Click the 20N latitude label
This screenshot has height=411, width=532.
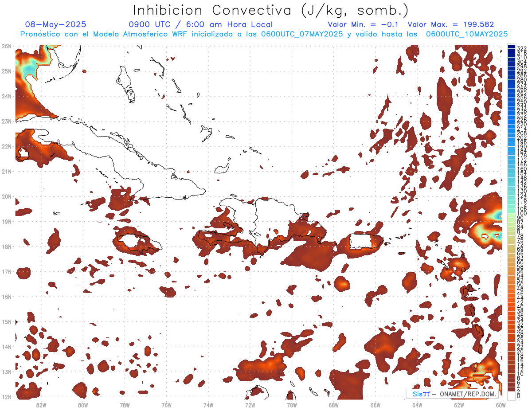click(7, 196)
